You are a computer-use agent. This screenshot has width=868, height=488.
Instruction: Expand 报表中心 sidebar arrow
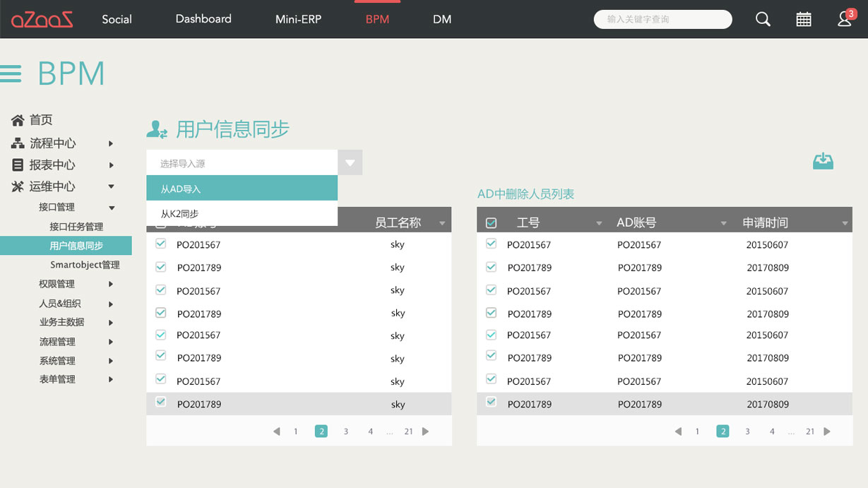coord(111,165)
